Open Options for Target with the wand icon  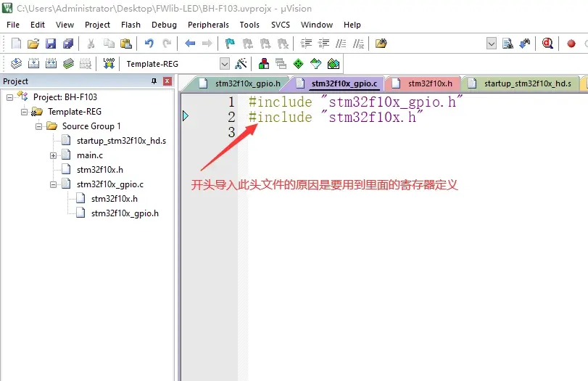(241, 63)
